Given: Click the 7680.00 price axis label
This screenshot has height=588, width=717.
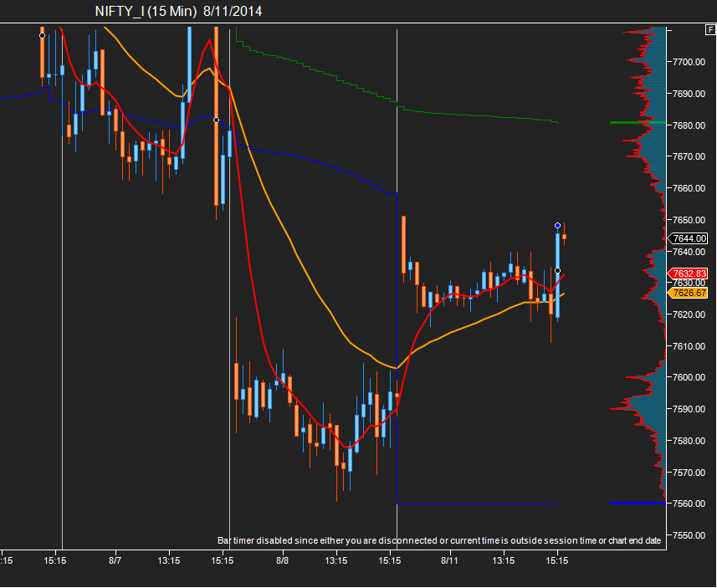Looking at the screenshot, I should tap(689, 125).
